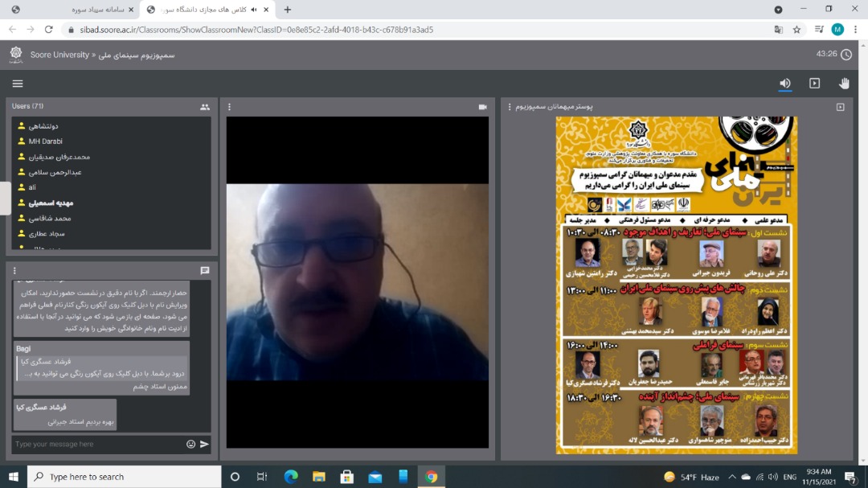The height and width of the screenshot is (488, 868).
Task: Bookmark this page with the star icon
Action: click(796, 30)
